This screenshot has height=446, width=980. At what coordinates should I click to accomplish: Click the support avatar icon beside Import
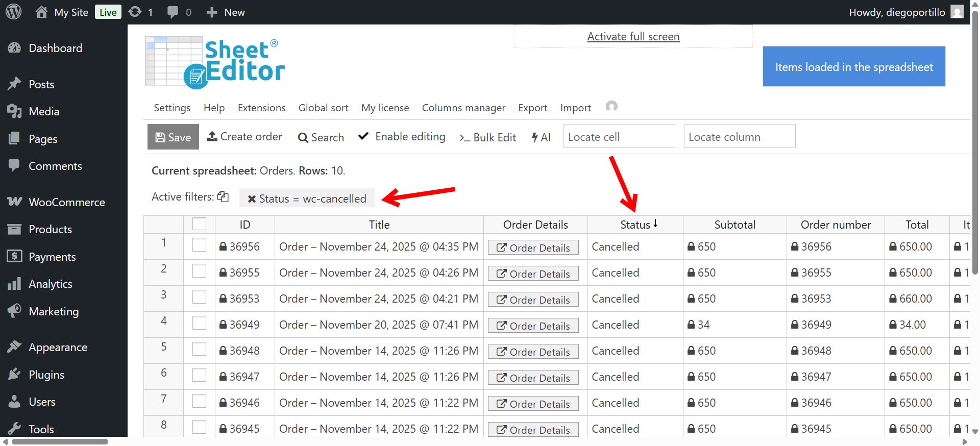point(611,106)
